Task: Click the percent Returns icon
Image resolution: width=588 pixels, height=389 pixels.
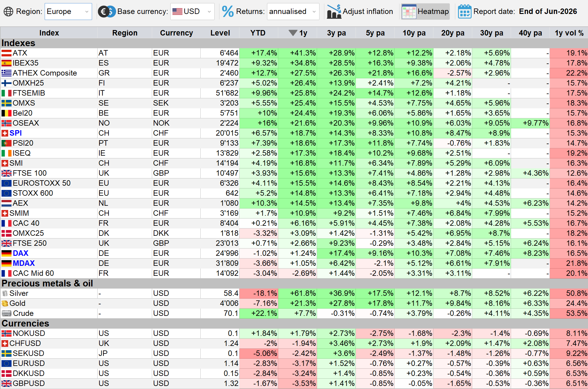Action: click(228, 12)
